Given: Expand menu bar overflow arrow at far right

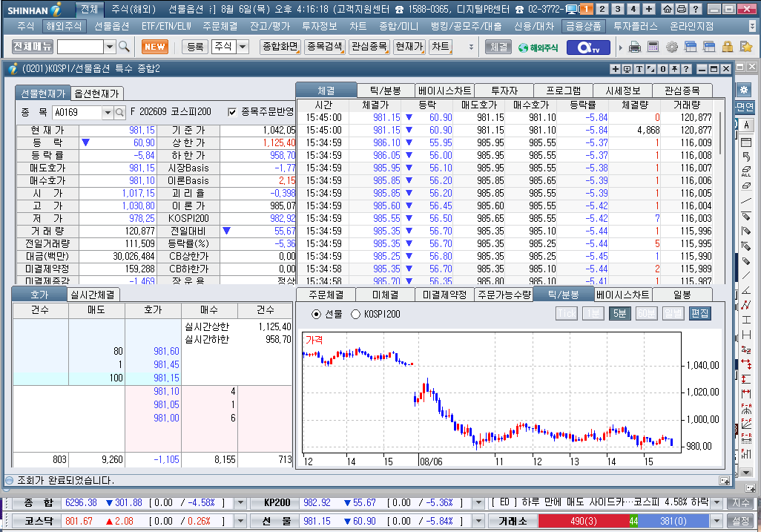Looking at the screenshot, I should click(x=752, y=26).
